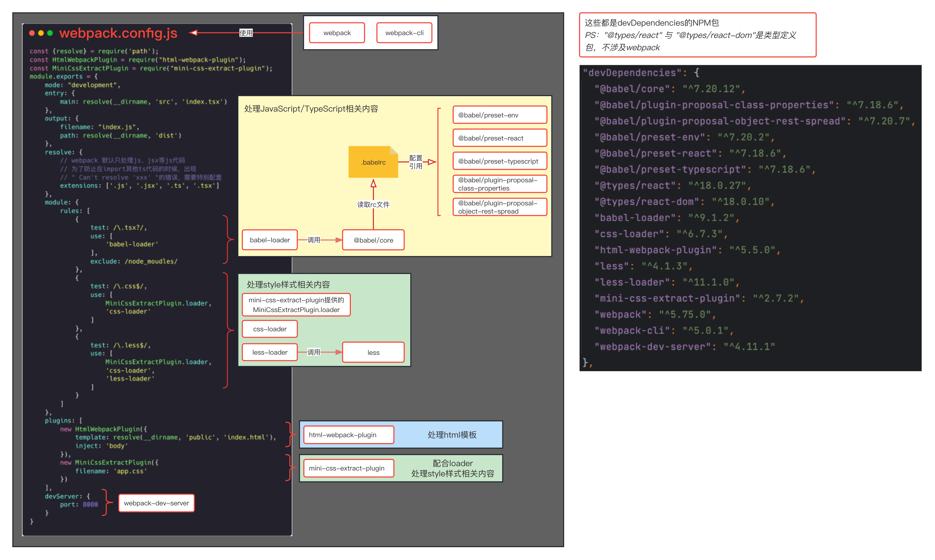Click the "css-loader": "^6.7.3" line
This screenshot has height=560, width=935.
tap(661, 234)
